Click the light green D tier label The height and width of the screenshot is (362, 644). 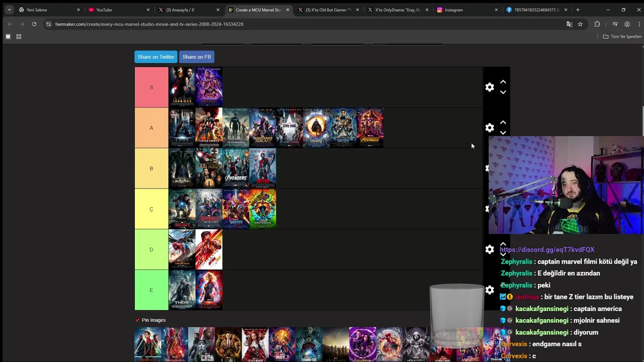point(151,249)
